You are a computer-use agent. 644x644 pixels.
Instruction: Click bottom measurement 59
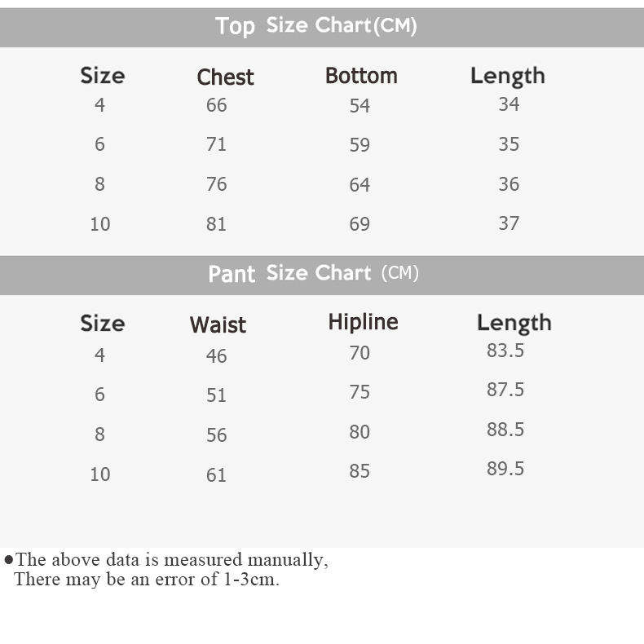point(359,145)
